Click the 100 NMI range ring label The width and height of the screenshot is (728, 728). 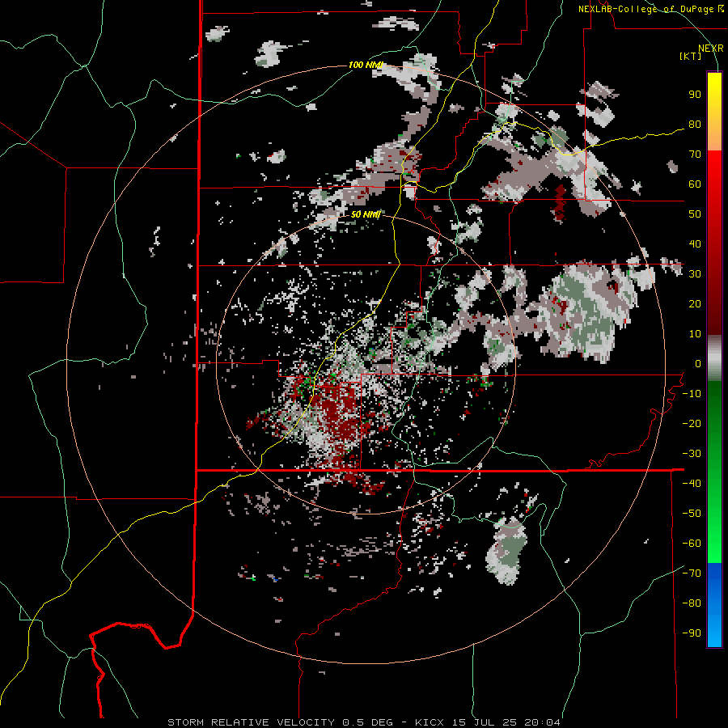tap(366, 65)
